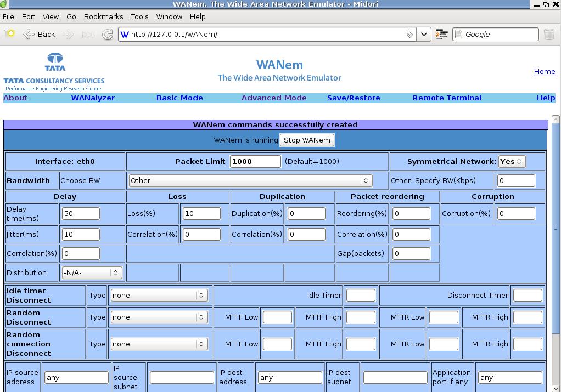The width and height of the screenshot is (561, 392).
Task: Open the panel menu icon next to the address bar
Action: click(x=441, y=35)
